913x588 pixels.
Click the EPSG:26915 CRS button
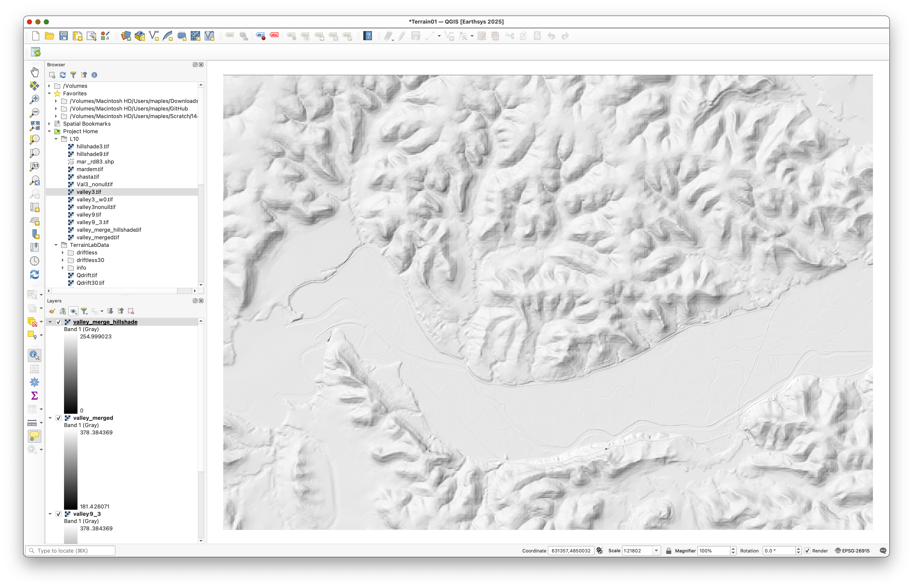click(x=852, y=551)
